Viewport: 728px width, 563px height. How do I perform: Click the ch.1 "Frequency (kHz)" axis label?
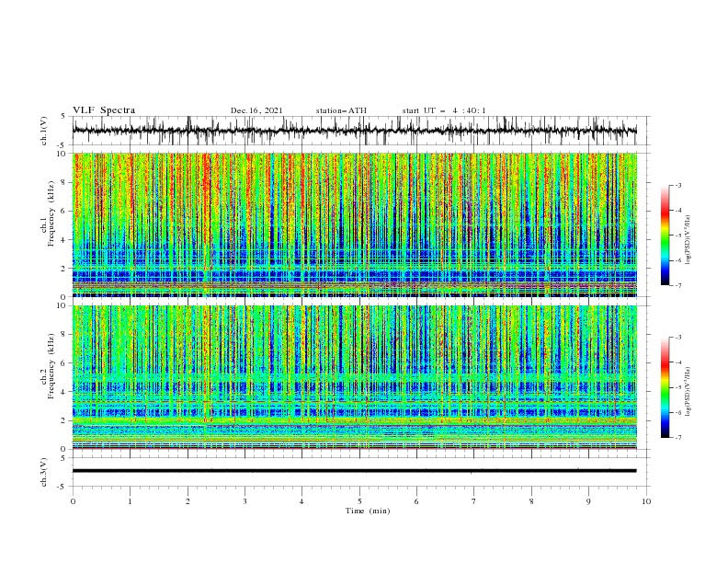point(51,214)
